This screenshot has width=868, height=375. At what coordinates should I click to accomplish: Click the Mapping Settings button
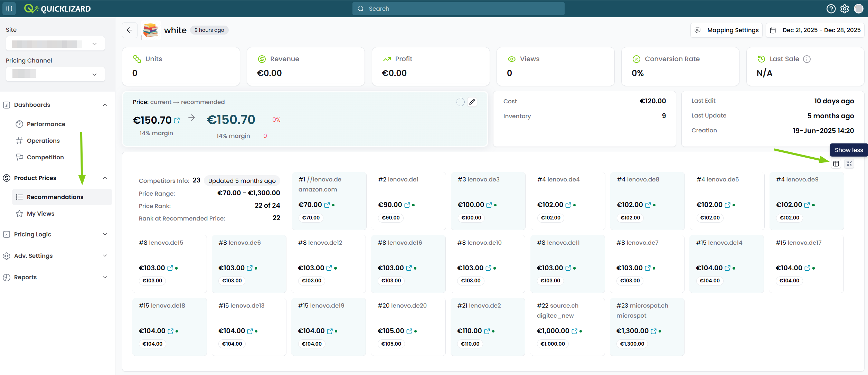(x=727, y=30)
